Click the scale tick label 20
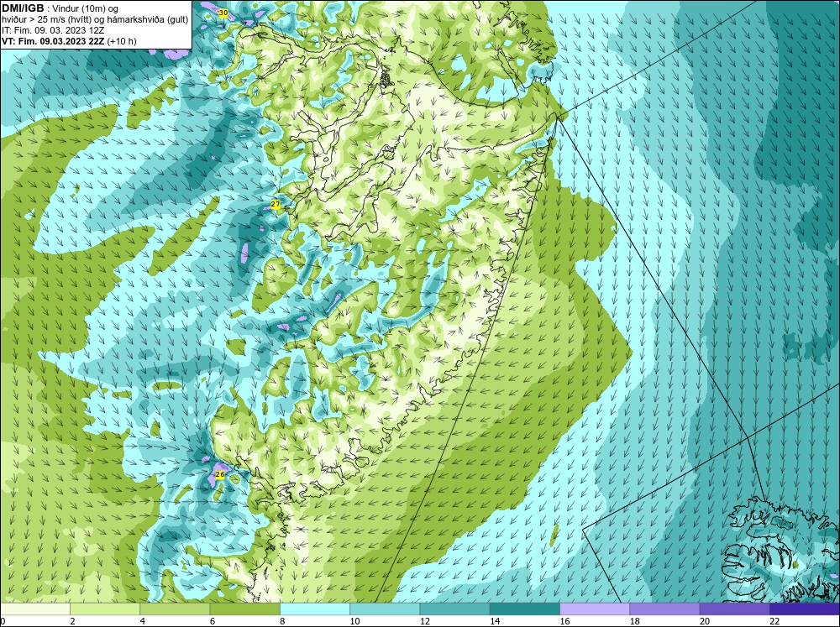The height and width of the screenshot is (627, 840). point(705,621)
